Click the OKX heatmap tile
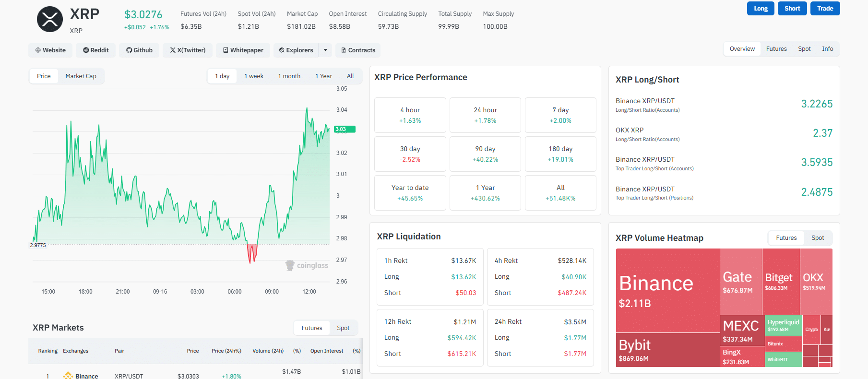868x379 pixels. pos(816,282)
